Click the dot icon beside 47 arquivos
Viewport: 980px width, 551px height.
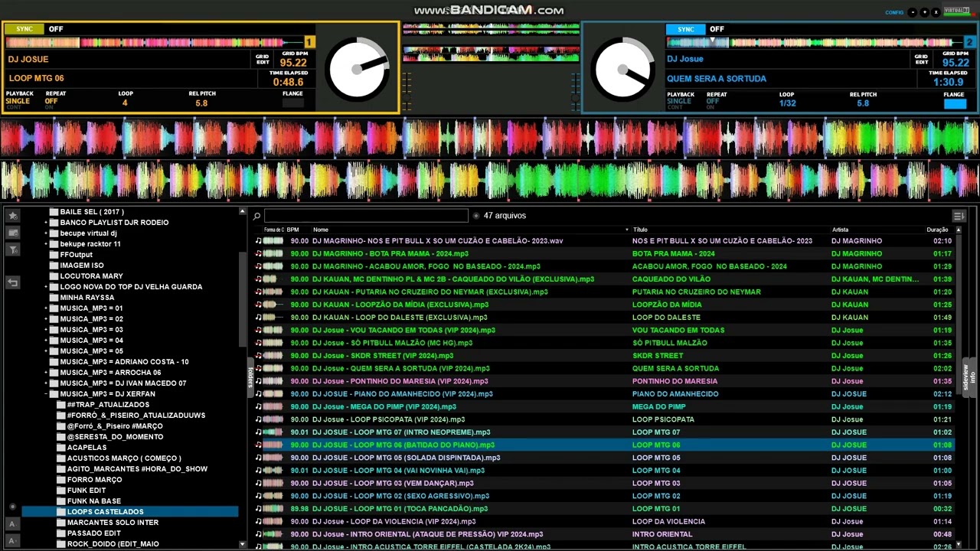tap(476, 216)
